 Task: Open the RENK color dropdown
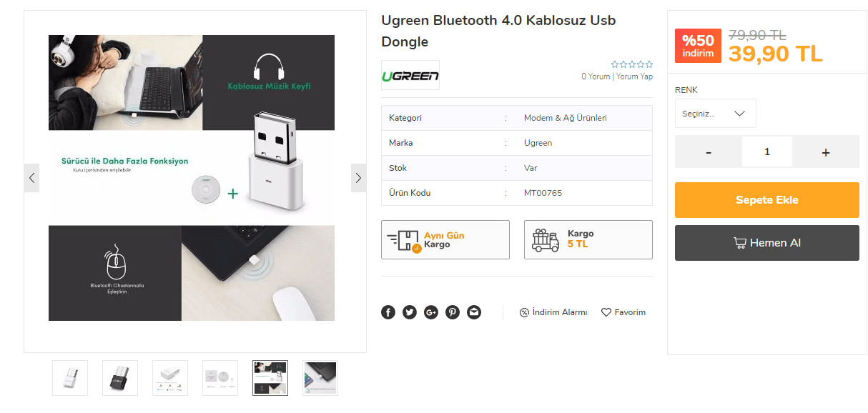(x=716, y=114)
